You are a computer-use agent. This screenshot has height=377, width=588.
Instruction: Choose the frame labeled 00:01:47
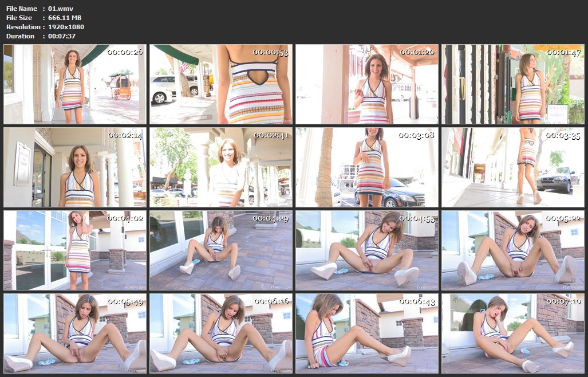pyautogui.click(x=513, y=84)
